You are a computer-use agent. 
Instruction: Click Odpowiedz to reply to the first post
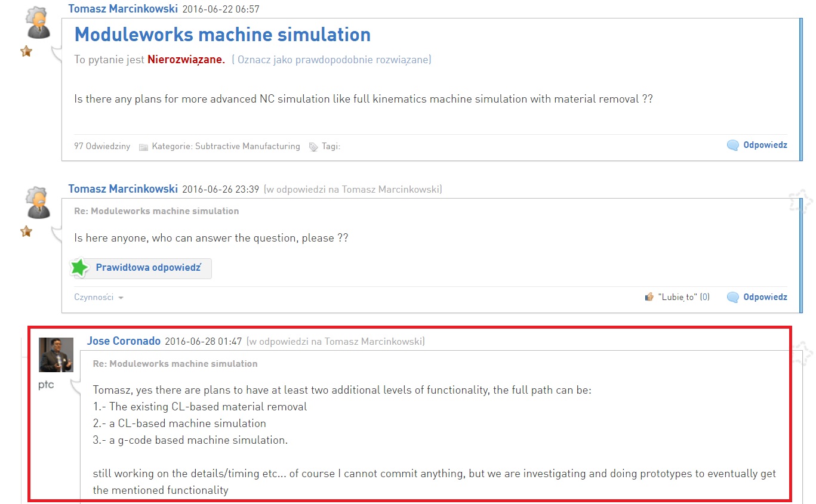(765, 145)
